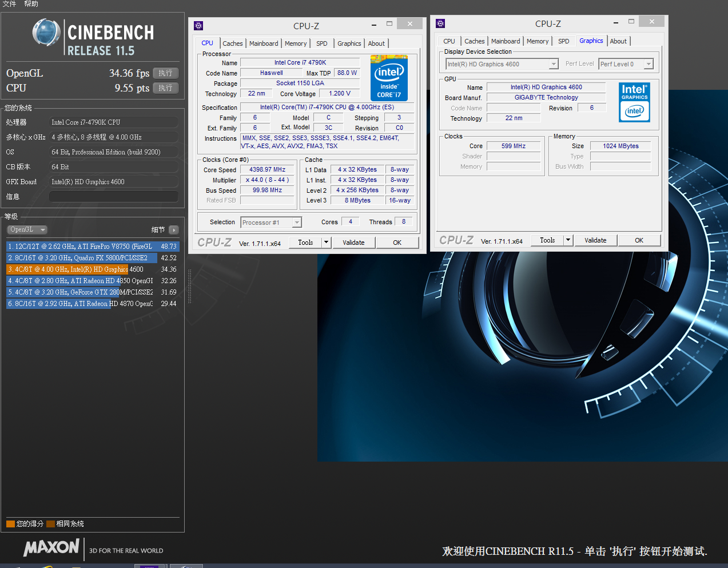Click the brown 相同系统 legend swatch
The height and width of the screenshot is (568, 728).
point(50,523)
